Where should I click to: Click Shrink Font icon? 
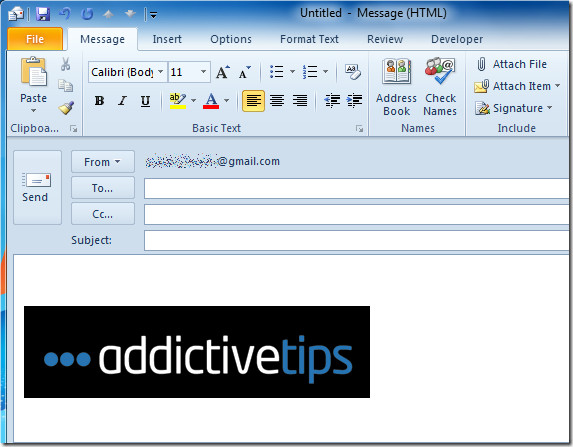click(x=244, y=72)
